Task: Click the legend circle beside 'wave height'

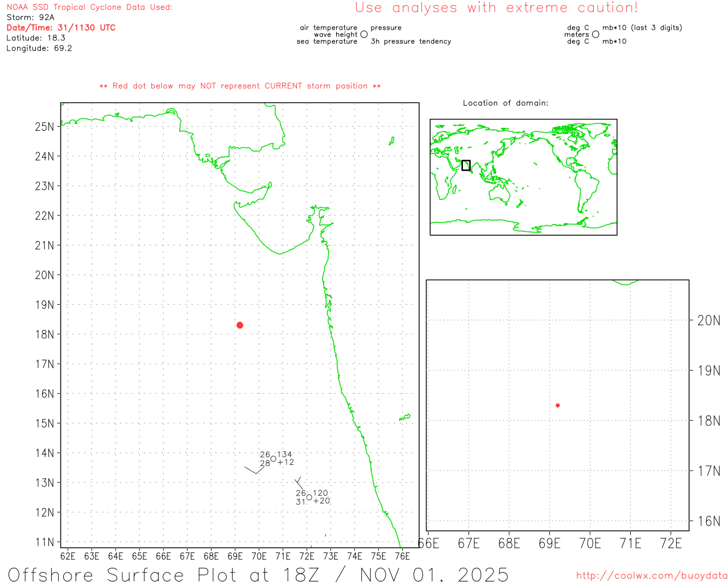Action: point(364,34)
